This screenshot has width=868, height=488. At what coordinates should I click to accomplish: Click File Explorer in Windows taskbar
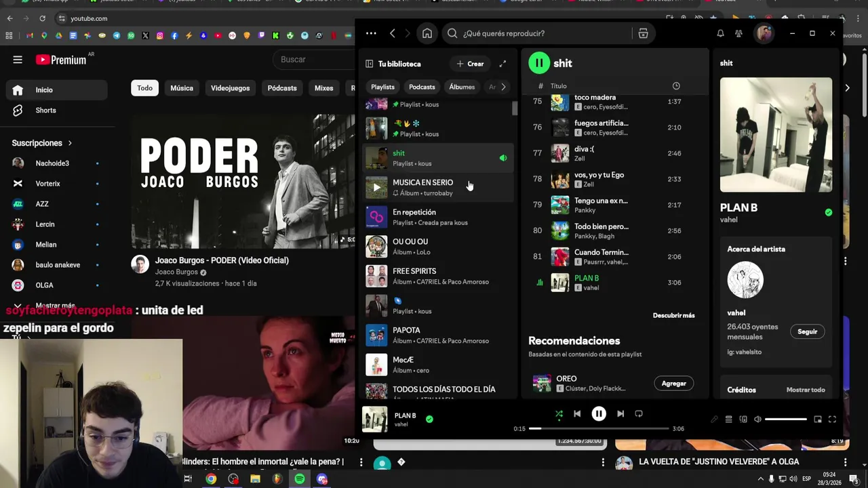255,479
